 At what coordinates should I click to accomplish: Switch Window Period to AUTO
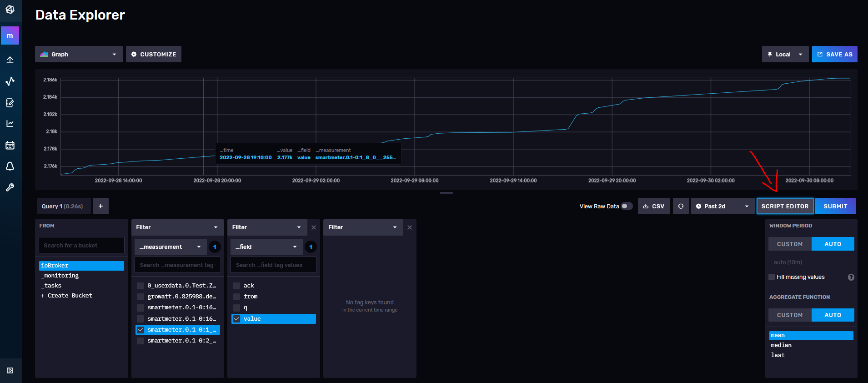tap(833, 244)
